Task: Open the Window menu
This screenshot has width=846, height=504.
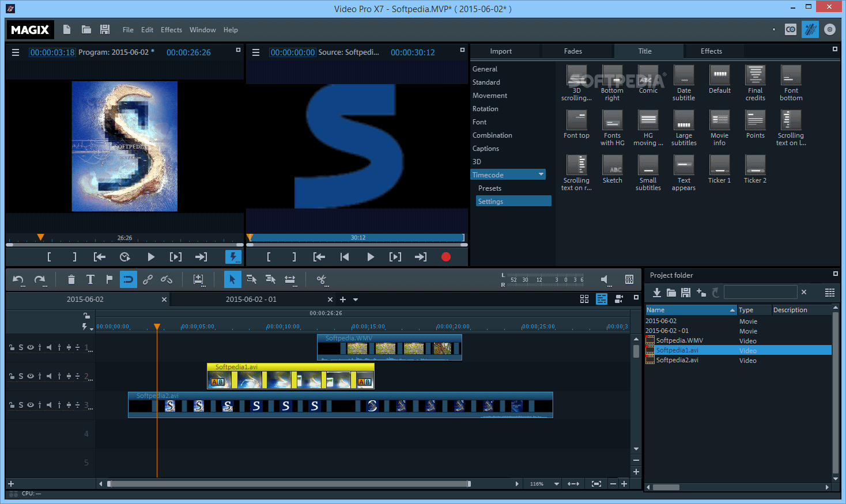Action: click(203, 30)
